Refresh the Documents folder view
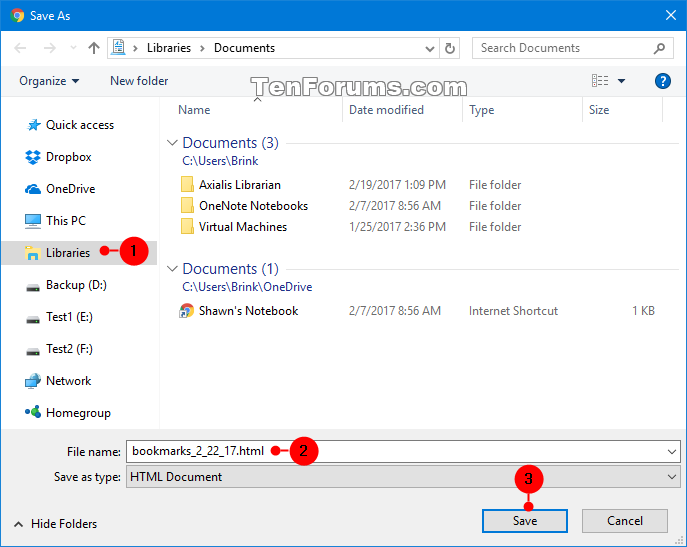This screenshot has width=687, height=547. pyautogui.click(x=450, y=48)
